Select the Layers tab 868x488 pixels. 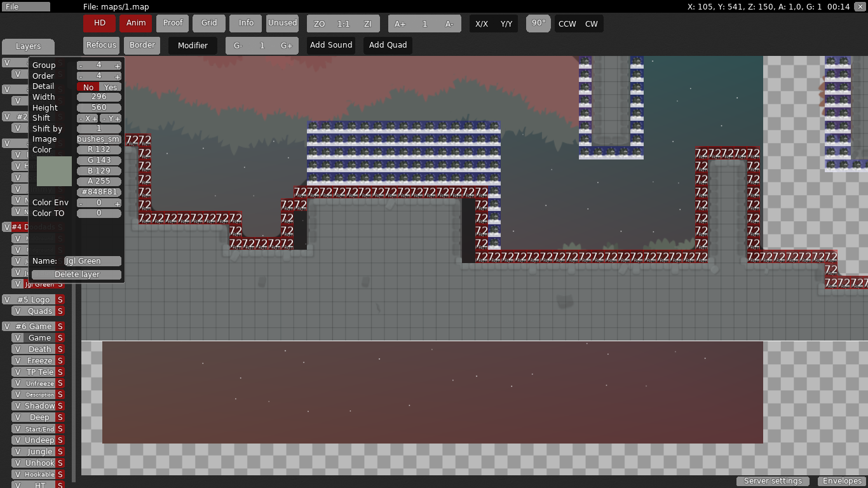pyautogui.click(x=28, y=46)
